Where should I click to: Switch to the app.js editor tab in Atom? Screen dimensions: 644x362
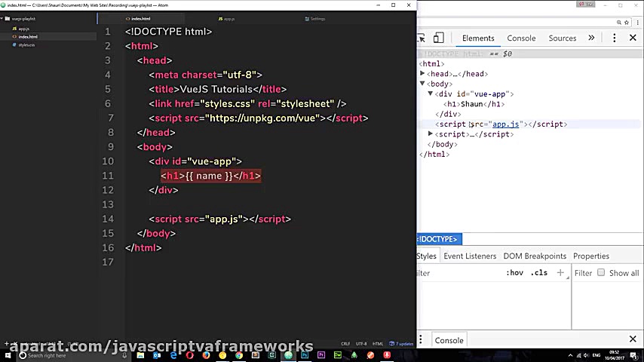(227, 19)
